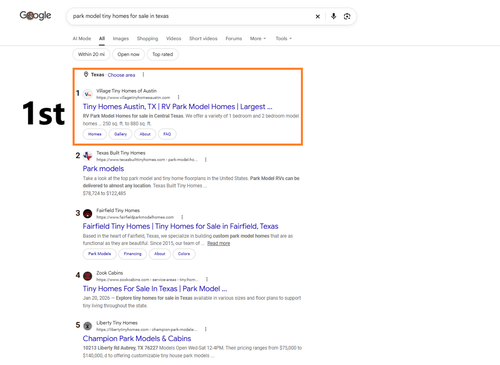This screenshot has height=365, width=500.
Task: Click the Liberty Tiny Homes site name
Action: tap(117, 323)
